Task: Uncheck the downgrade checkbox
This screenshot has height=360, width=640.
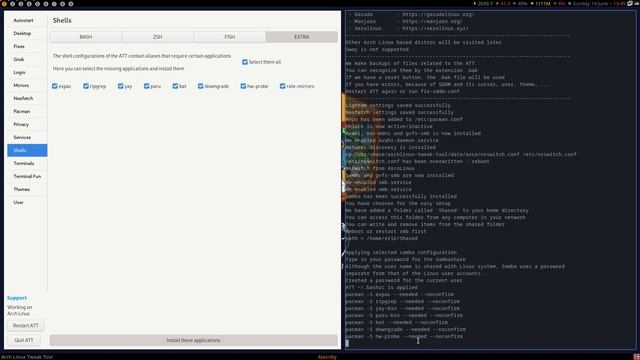Action: click(200, 86)
